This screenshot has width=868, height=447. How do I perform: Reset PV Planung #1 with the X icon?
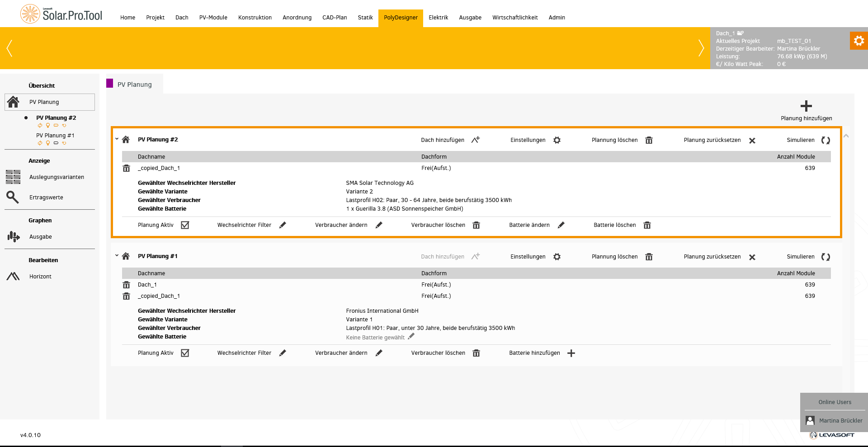pyautogui.click(x=752, y=257)
